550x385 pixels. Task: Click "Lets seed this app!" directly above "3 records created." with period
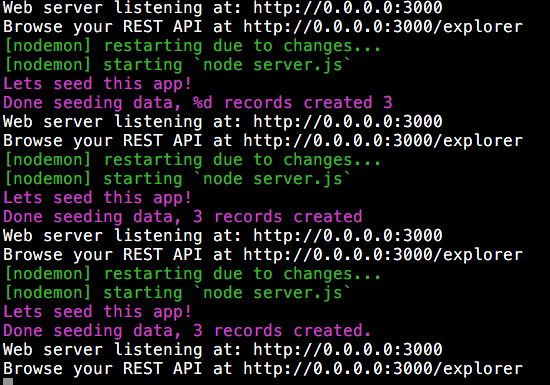click(98, 312)
